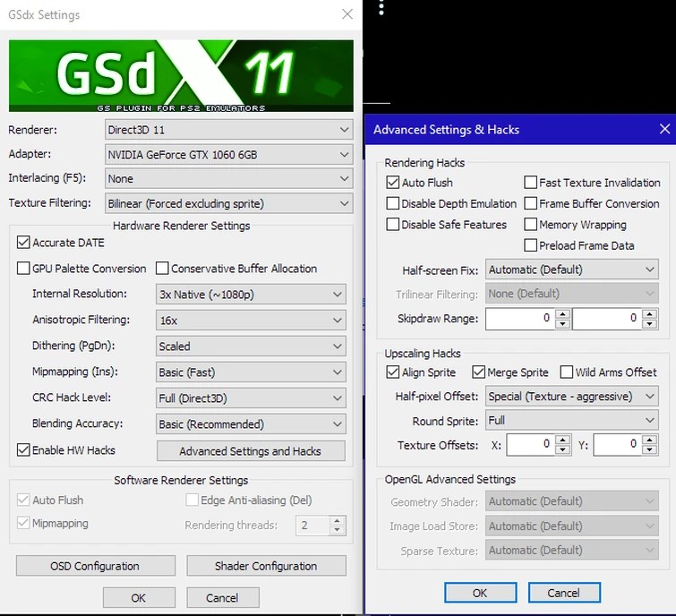The height and width of the screenshot is (616, 676).
Task: Close the Advanced Settings & Hacks dialog
Action: [664, 129]
